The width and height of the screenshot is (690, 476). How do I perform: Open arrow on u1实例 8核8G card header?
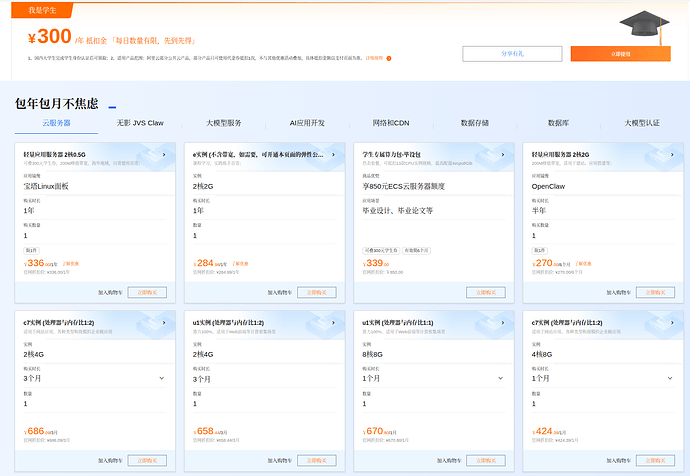coord(503,322)
